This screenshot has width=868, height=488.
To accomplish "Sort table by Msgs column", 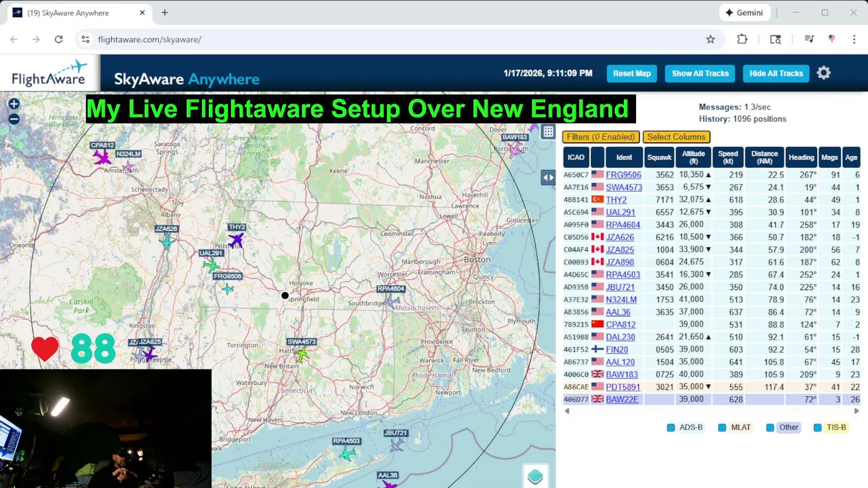I will (x=829, y=157).
